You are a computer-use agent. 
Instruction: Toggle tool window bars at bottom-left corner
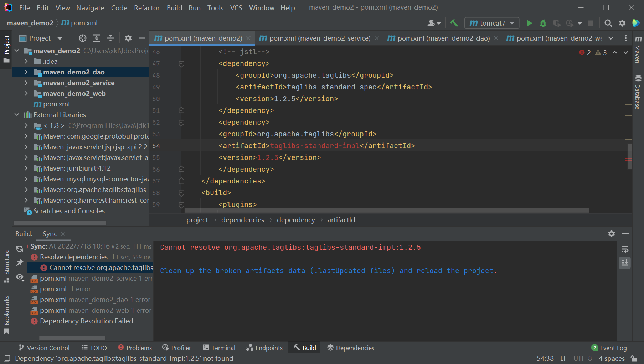pos(6,358)
